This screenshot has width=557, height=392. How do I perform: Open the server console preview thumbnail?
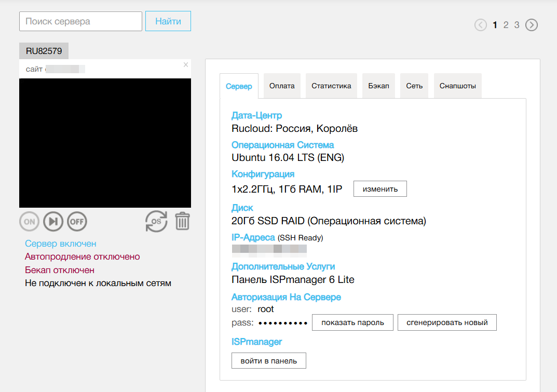105,143
